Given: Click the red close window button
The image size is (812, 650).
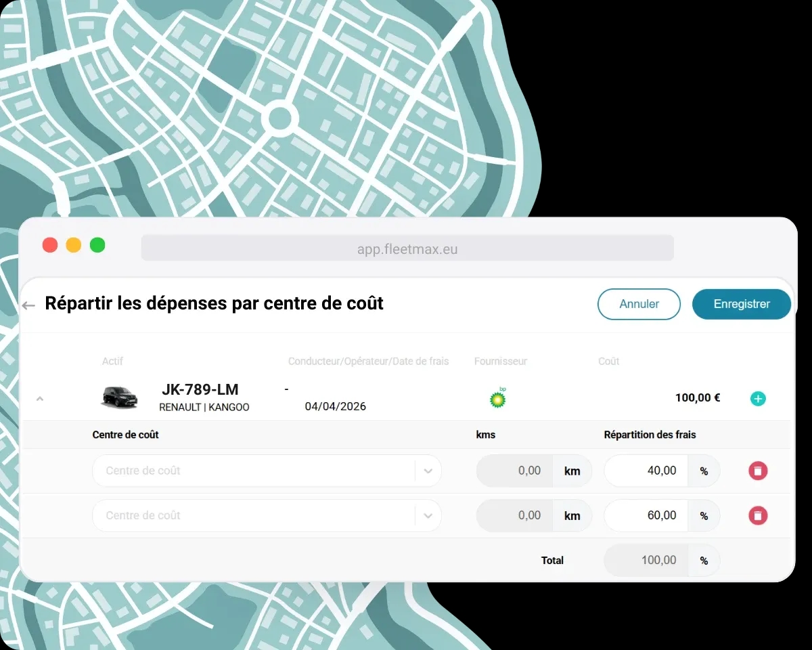Looking at the screenshot, I should click(x=50, y=245).
